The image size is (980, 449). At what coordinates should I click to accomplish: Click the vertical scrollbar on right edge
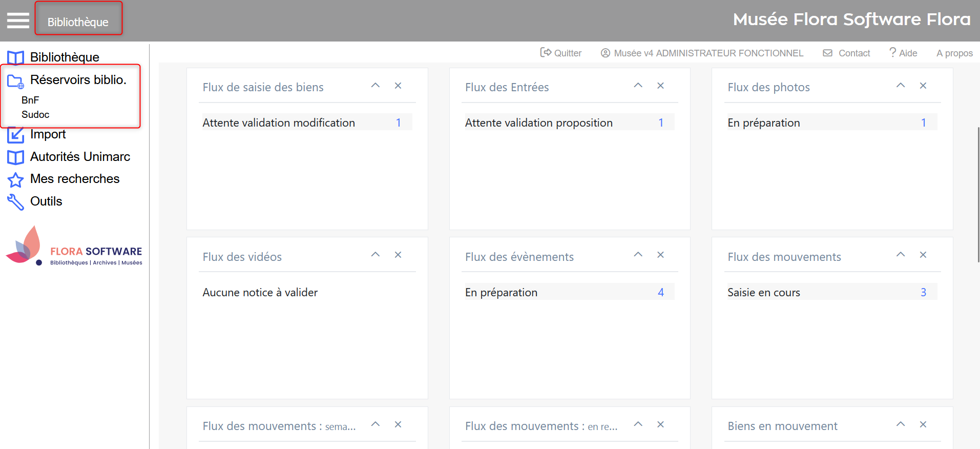978,195
